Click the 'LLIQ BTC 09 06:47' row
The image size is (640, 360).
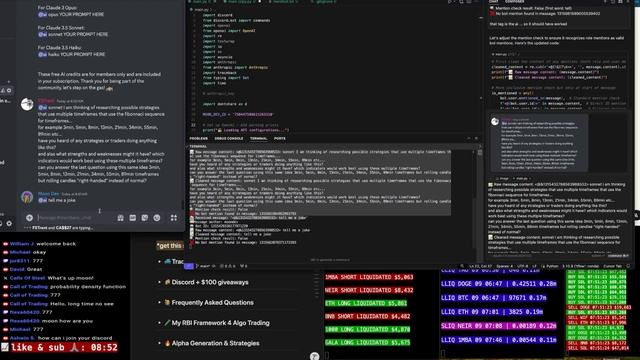(493, 298)
